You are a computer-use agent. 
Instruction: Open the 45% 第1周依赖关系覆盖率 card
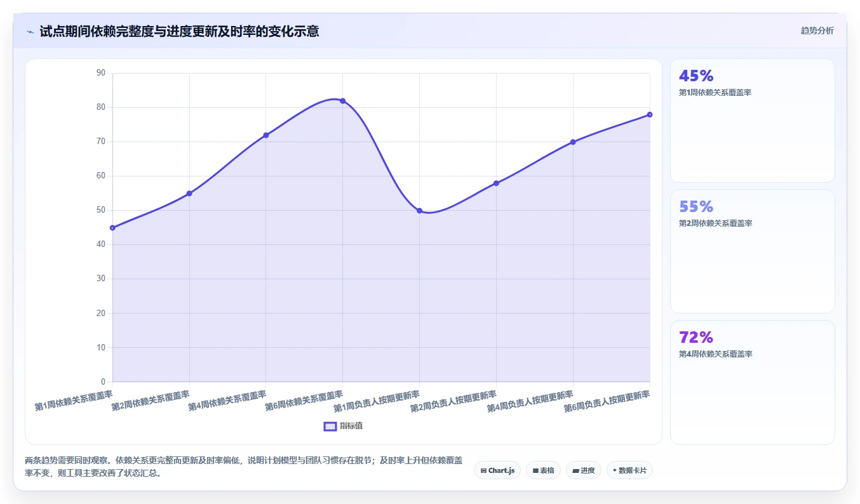coord(753,121)
